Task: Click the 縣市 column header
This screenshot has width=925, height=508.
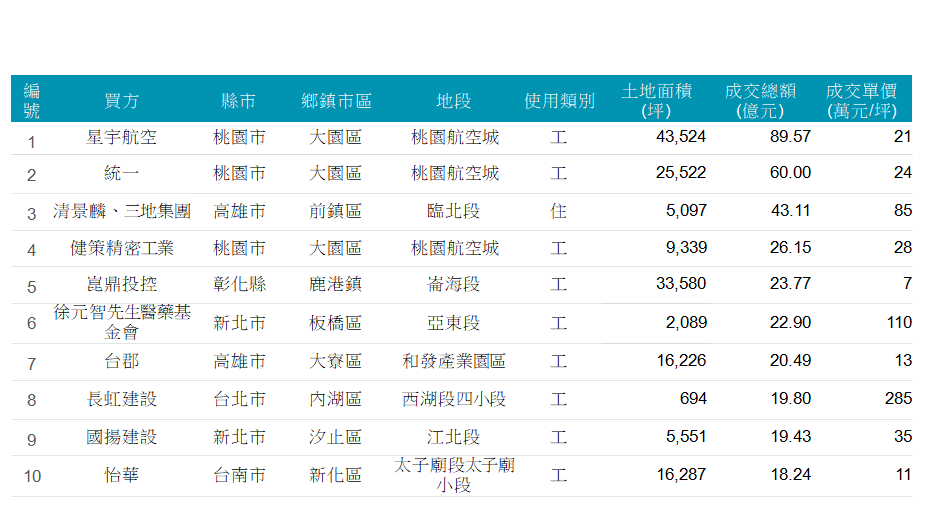Action: [x=238, y=101]
